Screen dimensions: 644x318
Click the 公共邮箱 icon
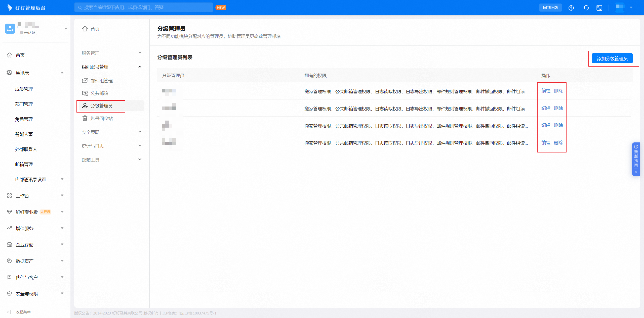pos(85,93)
